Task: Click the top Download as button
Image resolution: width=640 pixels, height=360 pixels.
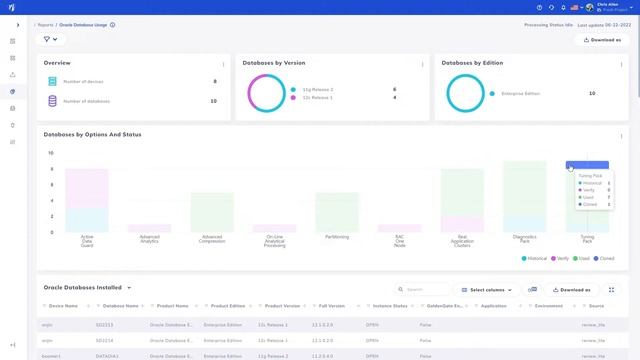Action: pyautogui.click(x=602, y=40)
